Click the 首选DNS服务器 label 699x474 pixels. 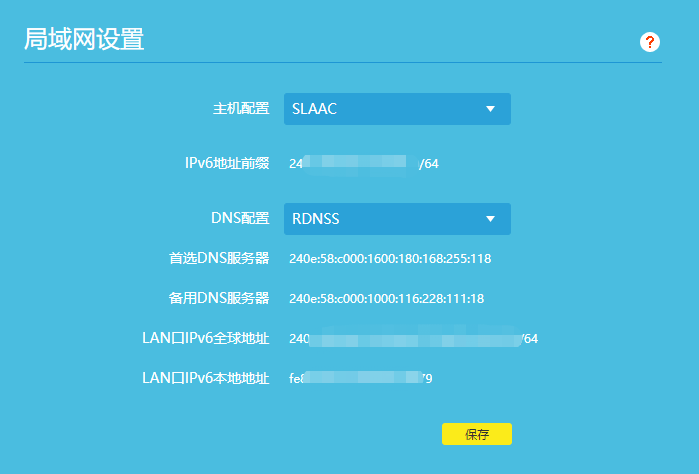219,258
